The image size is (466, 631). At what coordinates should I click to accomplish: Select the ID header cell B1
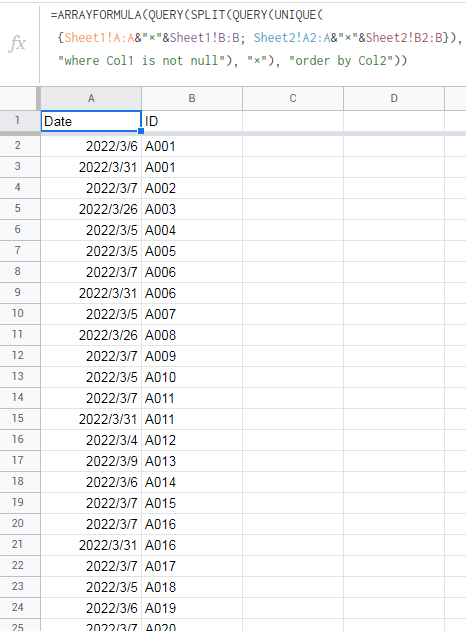tap(192, 121)
